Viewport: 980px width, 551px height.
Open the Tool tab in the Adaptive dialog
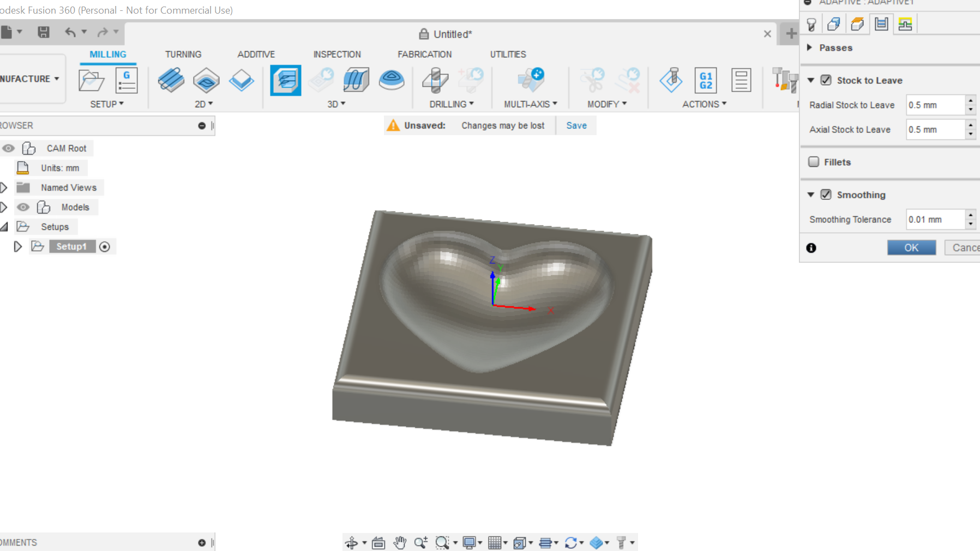[811, 23]
